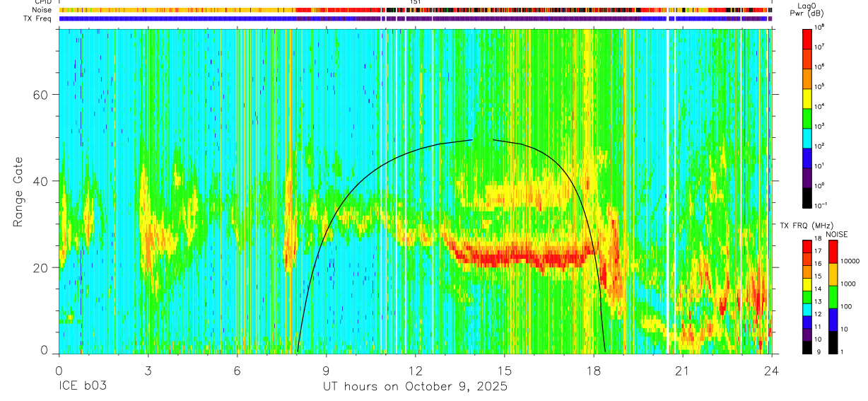Click the peak of the black curve
The width and height of the screenshot is (868, 401).
point(483,139)
